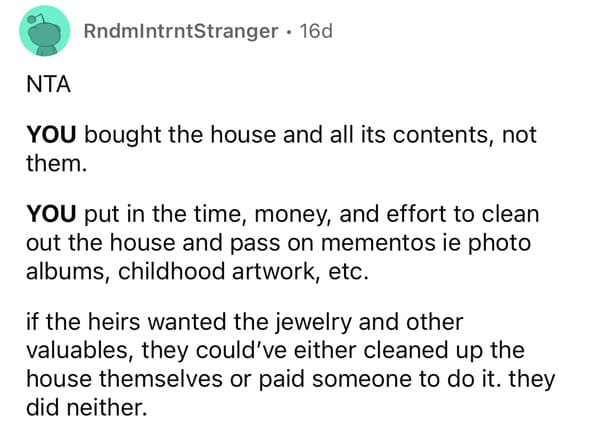
Task: Click the phrase "time, money, and effort"
Action: tap(320, 215)
